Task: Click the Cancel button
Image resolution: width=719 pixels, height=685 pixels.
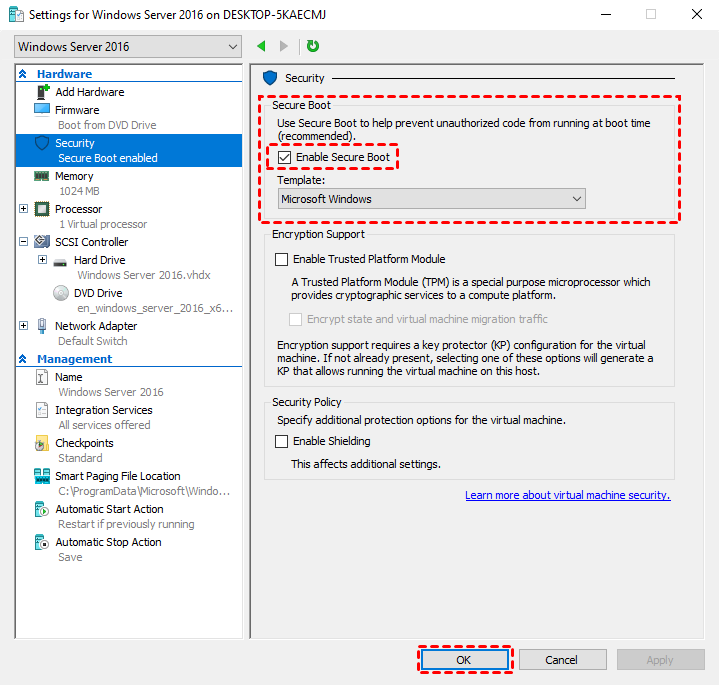Action: click(x=563, y=660)
